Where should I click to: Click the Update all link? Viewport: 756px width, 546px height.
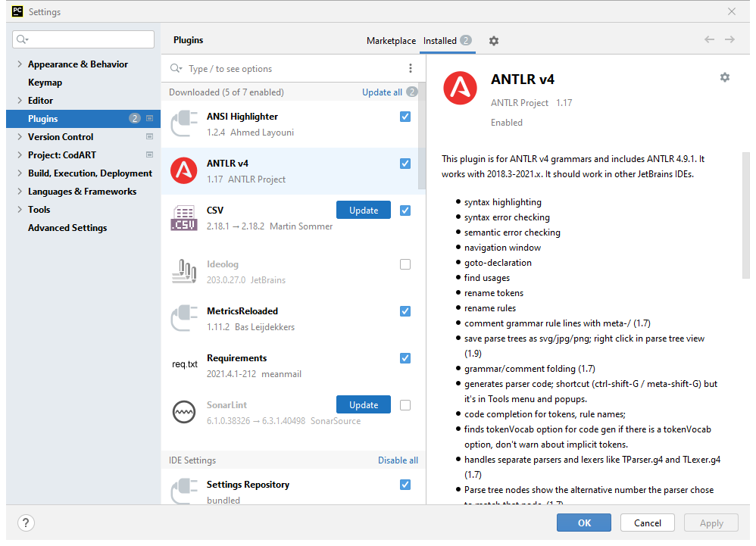pos(382,92)
